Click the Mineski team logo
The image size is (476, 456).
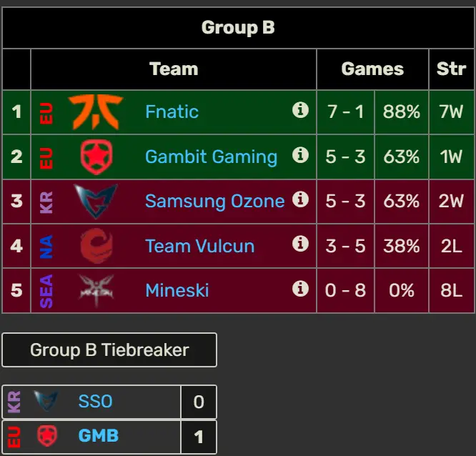click(x=96, y=290)
